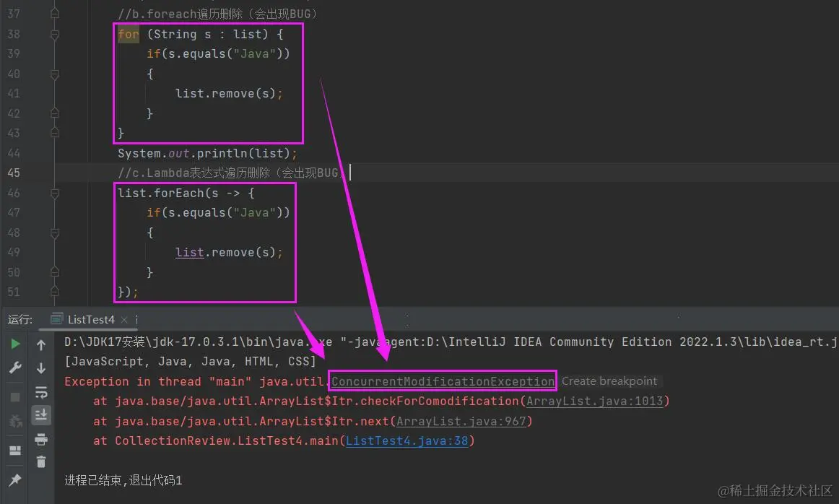Clear console with the trash icon
Image resolution: width=839 pixels, height=504 pixels.
[41, 461]
